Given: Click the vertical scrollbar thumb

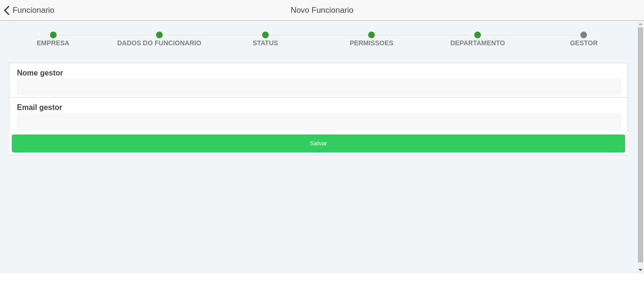Looking at the screenshot, I should (640, 144).
